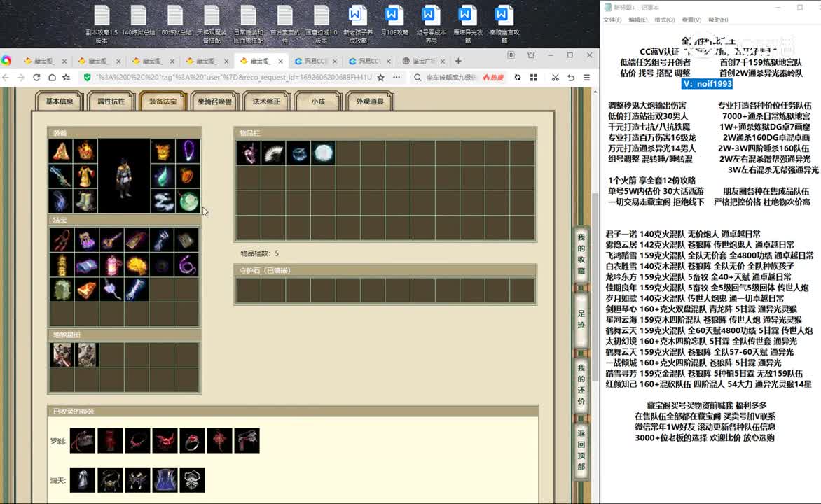Screen dimensions: 821x504
Task: Select the green orb equipment icon
Action: [x=188, y=201]
